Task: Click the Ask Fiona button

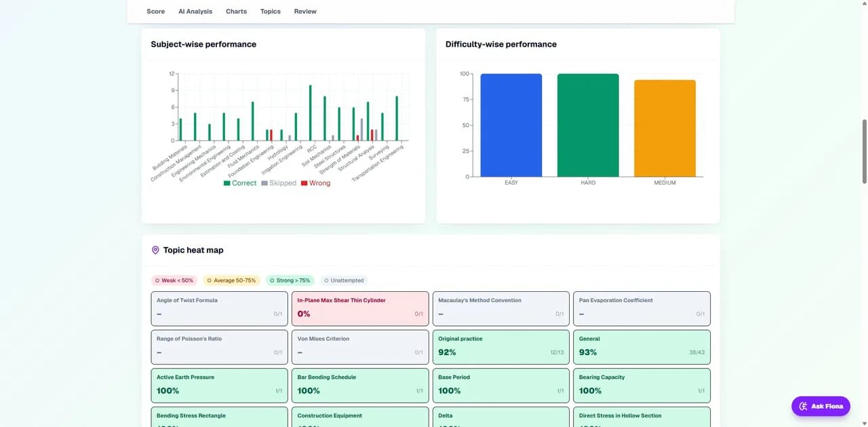Action: (821, 406)
